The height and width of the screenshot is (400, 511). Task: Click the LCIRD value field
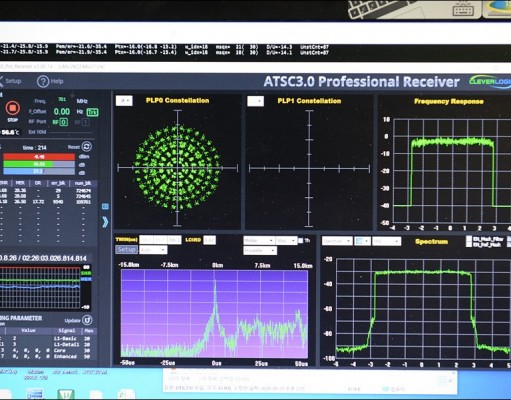tap(209, 240)
